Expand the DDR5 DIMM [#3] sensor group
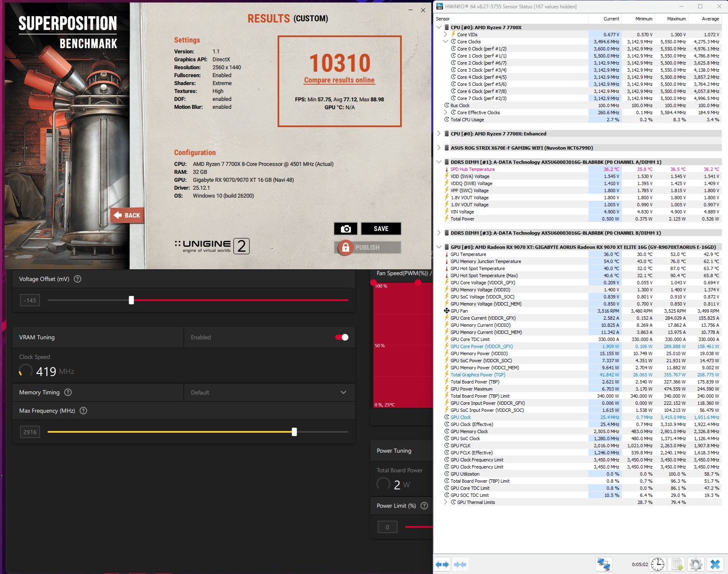The image size is (728, 574). [x=439, y=233]
